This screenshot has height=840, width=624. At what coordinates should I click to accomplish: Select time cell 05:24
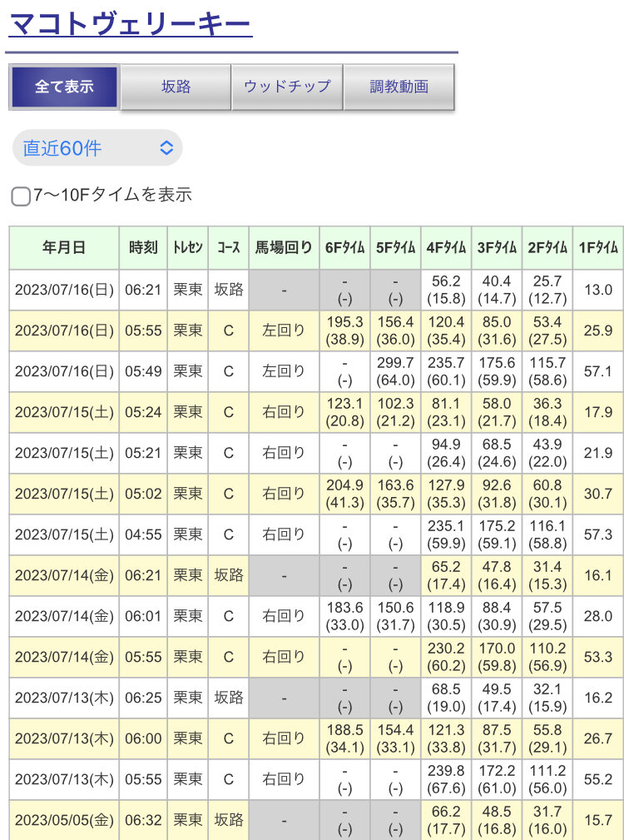click(x=143, y=412)
